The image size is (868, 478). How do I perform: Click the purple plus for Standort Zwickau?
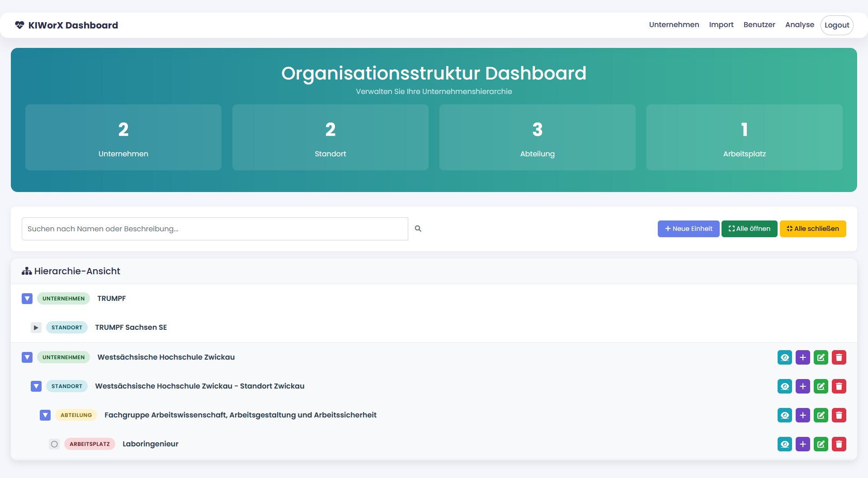(x=802, y=386)
